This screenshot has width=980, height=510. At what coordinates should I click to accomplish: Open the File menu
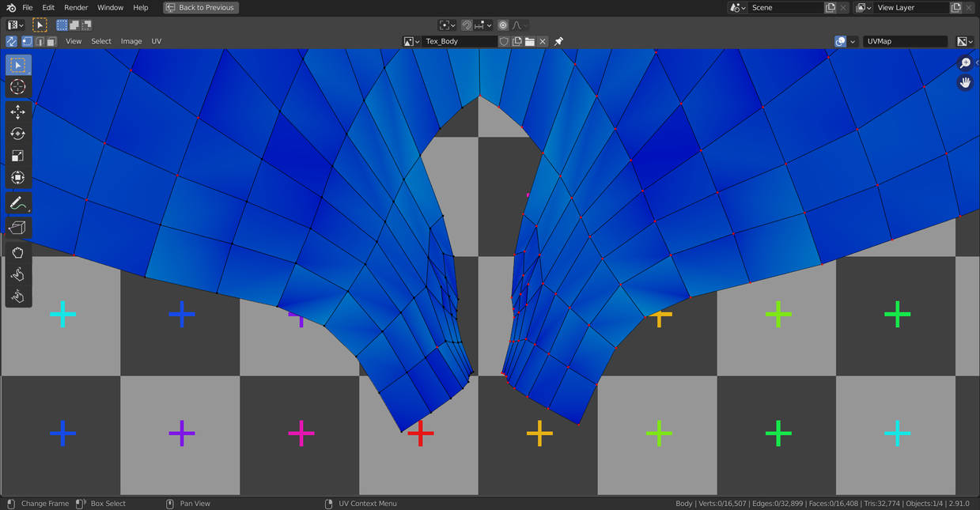28,8
